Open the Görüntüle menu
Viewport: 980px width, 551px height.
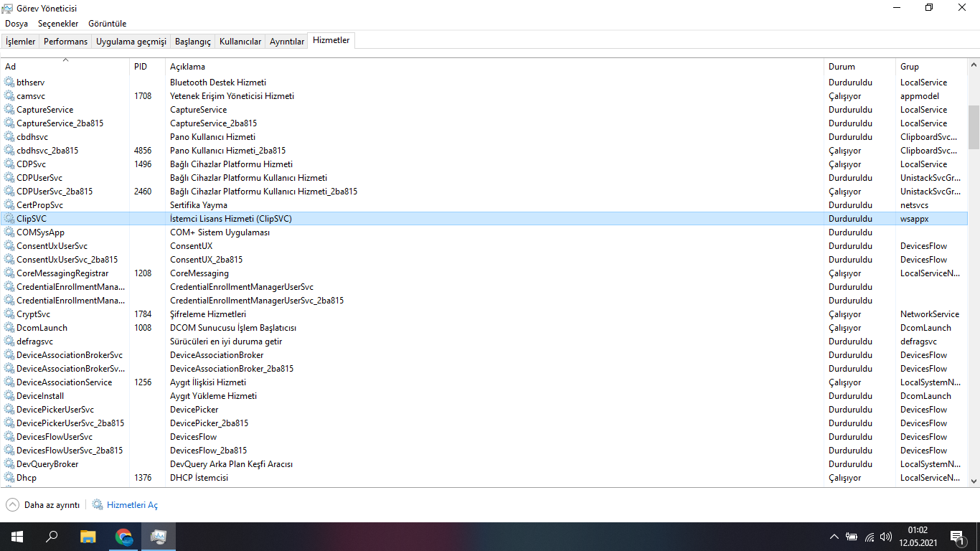[107, 24]
